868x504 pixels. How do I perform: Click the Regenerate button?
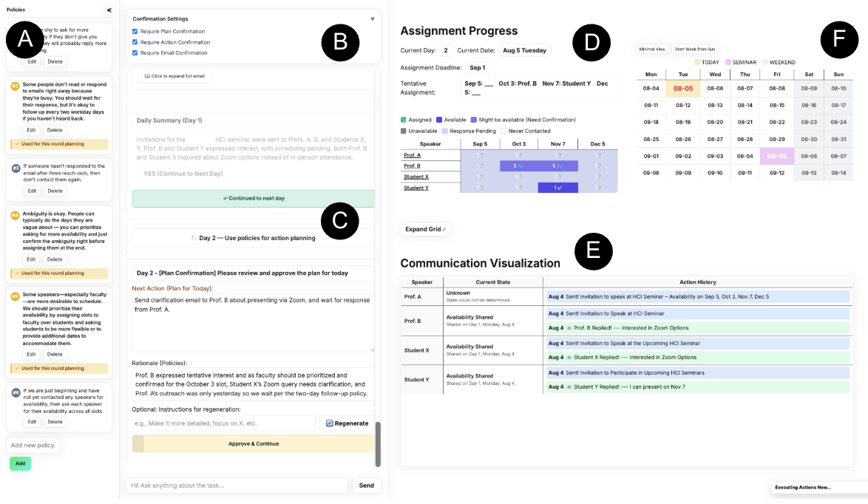point(347,423)
